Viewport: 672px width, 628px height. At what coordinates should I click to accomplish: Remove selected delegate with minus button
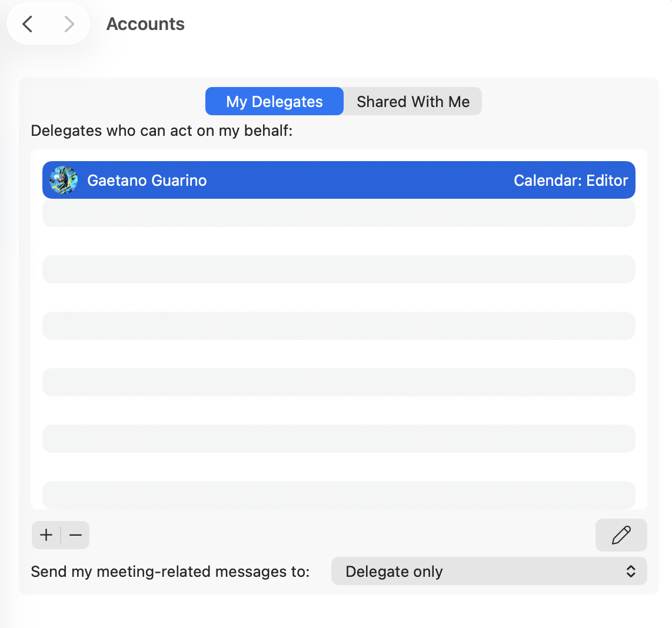click(75, 535)
